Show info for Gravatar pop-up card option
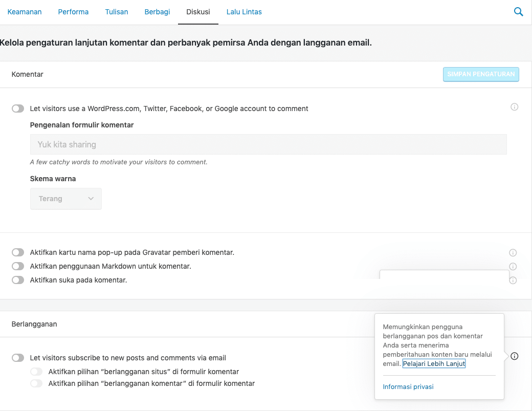 [513, 252]
